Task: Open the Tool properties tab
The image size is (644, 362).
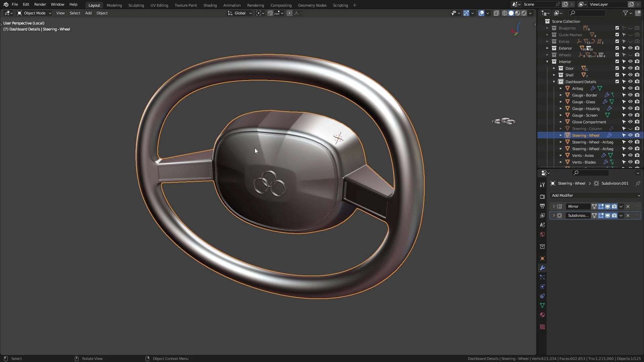Action: pyautogui.click(x=542, y=185)
